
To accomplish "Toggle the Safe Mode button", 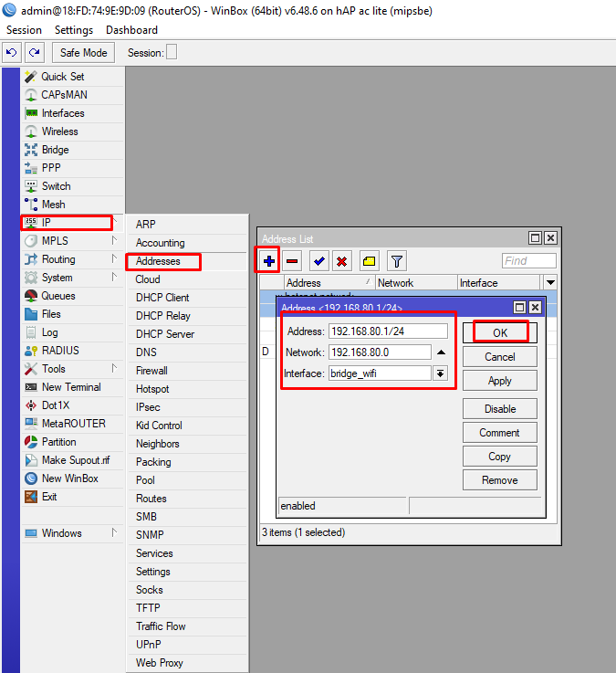I will 84,53.
